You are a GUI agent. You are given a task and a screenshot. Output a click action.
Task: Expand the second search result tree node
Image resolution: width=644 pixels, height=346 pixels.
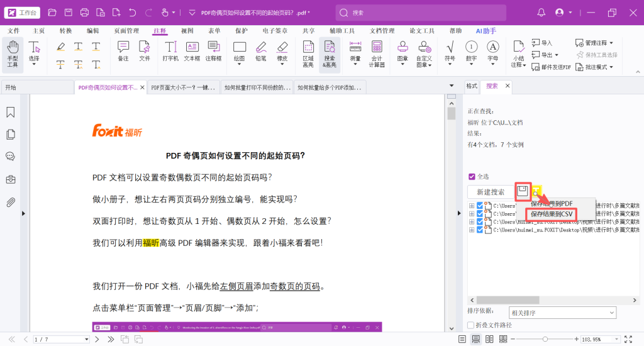coord(472,214)
